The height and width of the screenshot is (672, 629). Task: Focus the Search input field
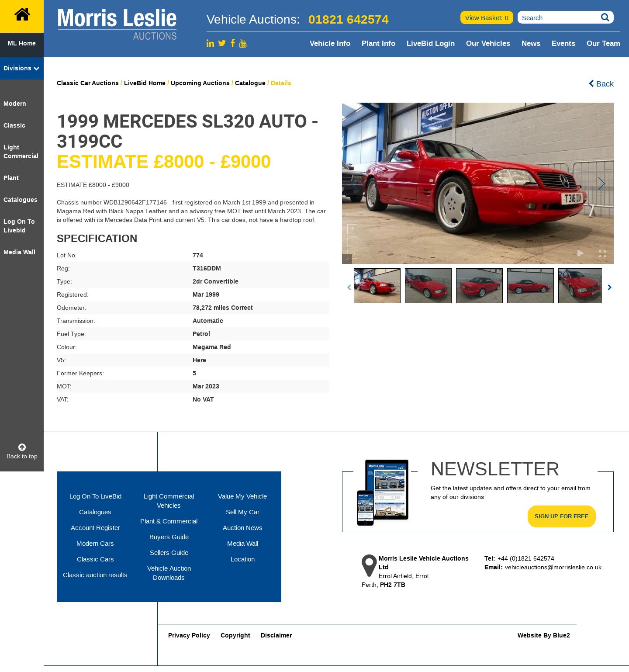pos(559,17)
